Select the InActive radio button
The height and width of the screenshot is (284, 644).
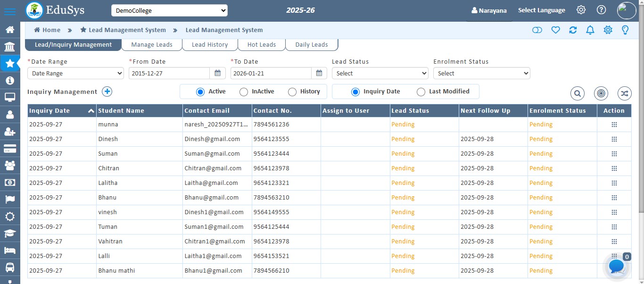[x=244, y=92]
